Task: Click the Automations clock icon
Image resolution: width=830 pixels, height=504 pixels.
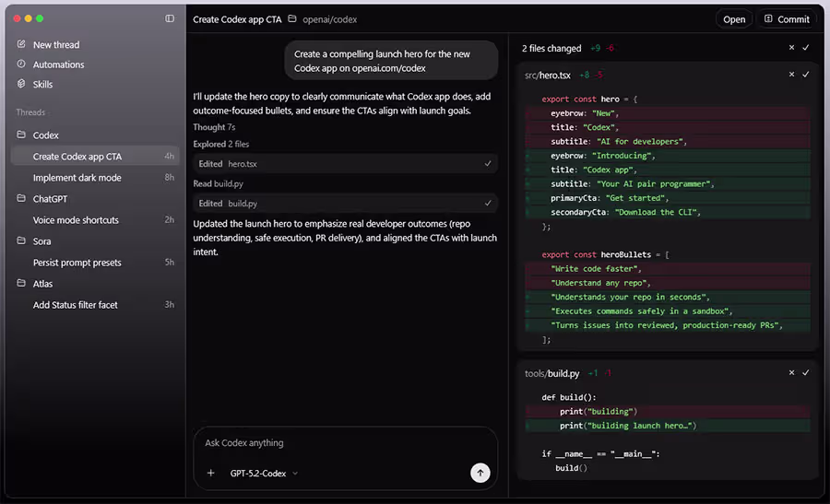Action: tap(21, 64)
